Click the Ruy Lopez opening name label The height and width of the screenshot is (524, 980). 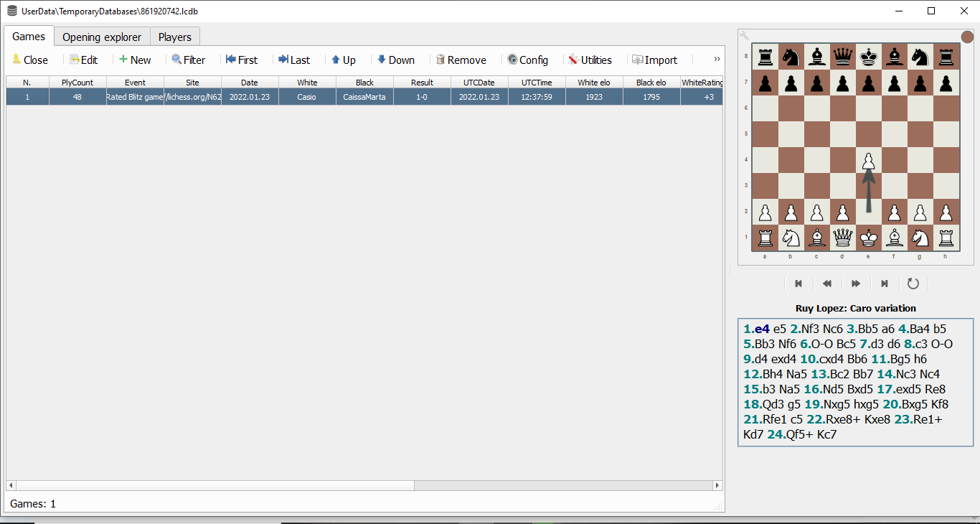(x=856, y=308)
